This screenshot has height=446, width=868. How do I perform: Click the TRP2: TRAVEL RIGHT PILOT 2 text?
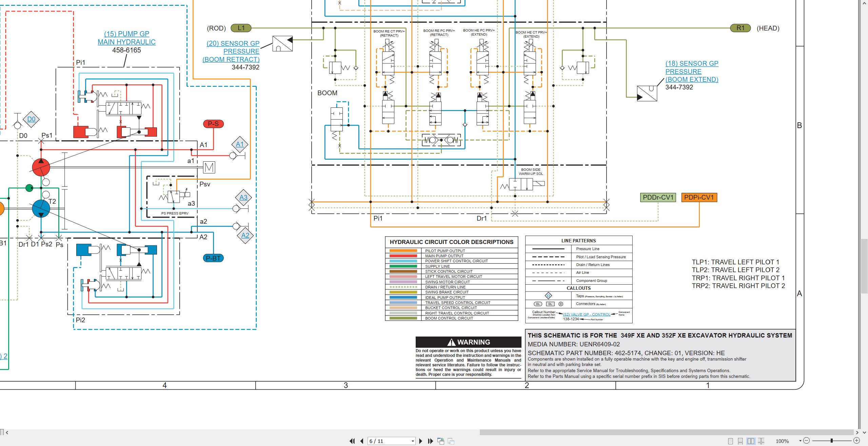(x=738, y=286)
